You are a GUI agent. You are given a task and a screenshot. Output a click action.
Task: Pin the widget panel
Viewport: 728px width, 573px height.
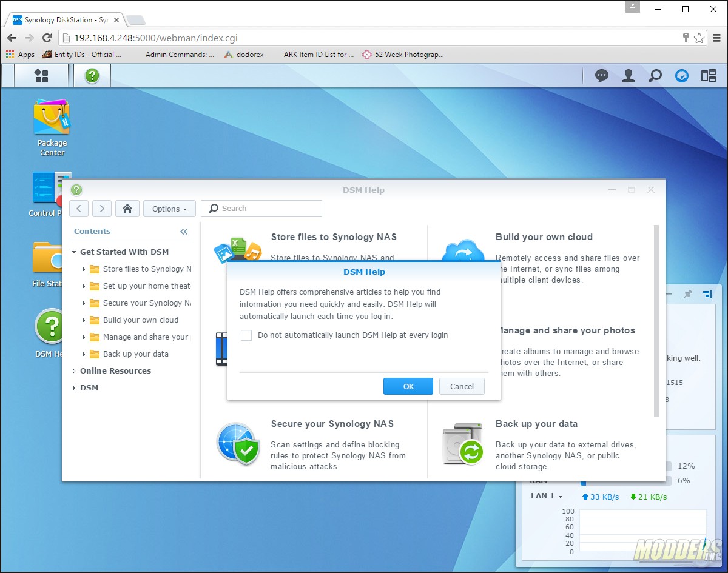[x=688, y=294]
